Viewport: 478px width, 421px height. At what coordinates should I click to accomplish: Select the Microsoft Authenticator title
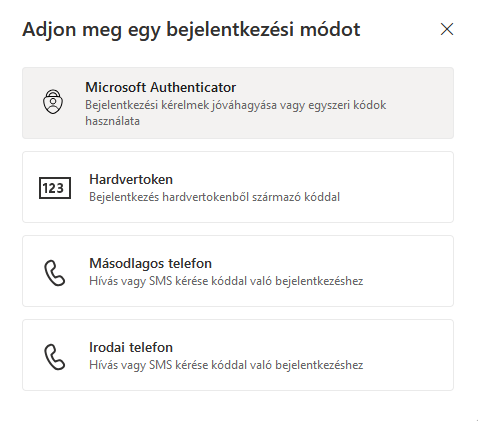160,87
